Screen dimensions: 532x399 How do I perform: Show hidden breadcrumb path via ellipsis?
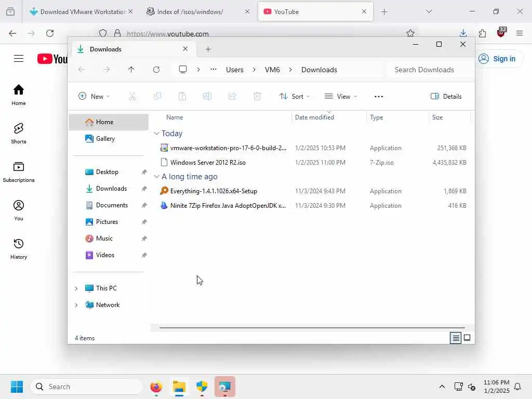214,69
